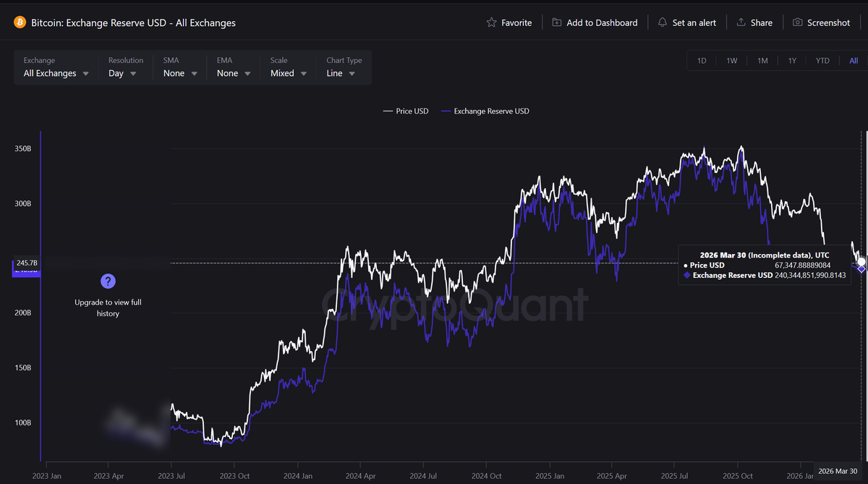The width and height of the screenshot is (868, 484).
Task: Click the Share upload icon
Action: [x=741, y=22]
